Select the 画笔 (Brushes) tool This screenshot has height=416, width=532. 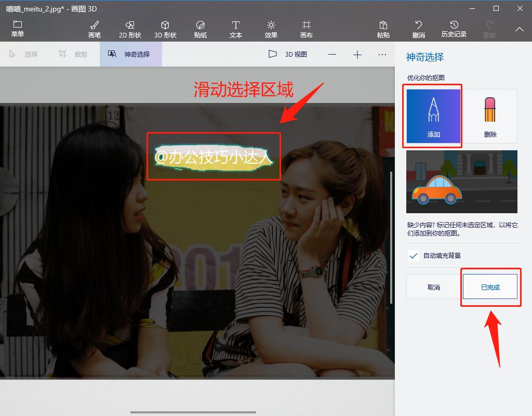[x=95, y=29]
